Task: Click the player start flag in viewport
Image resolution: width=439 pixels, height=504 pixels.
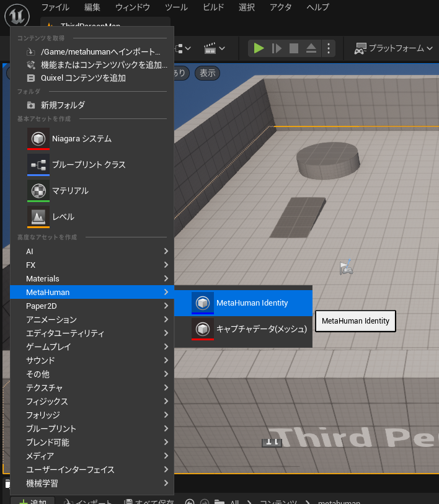Action: [346, 267]
